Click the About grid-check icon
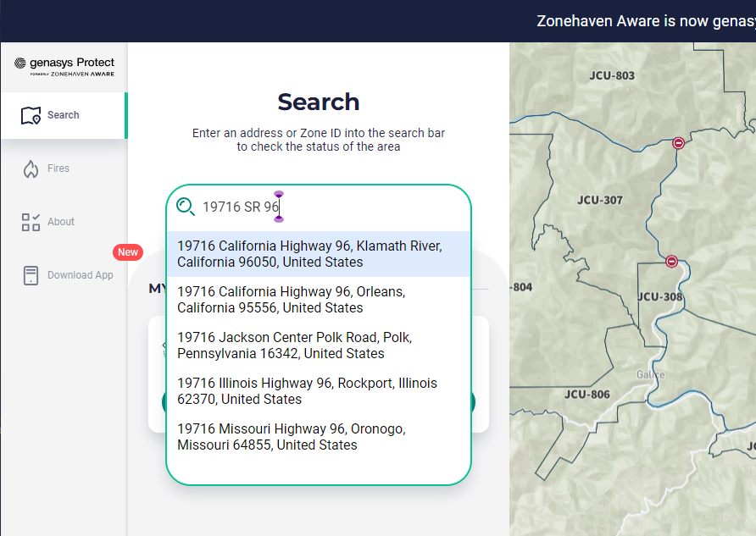 [x=31, y=222]
